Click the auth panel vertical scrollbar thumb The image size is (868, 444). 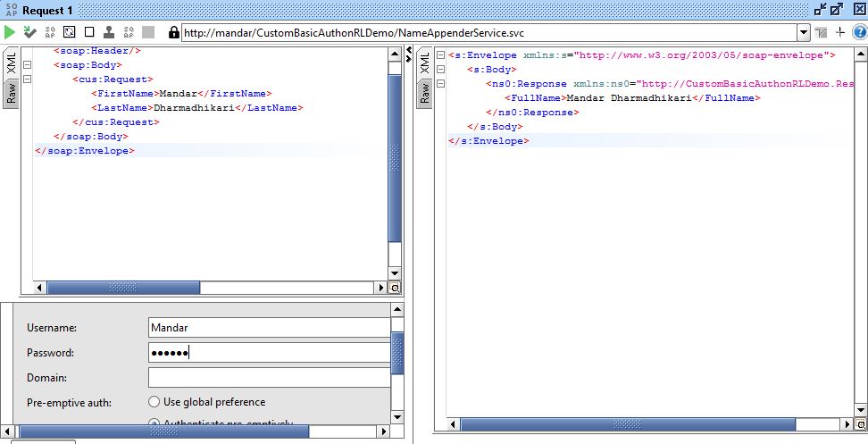397,353
